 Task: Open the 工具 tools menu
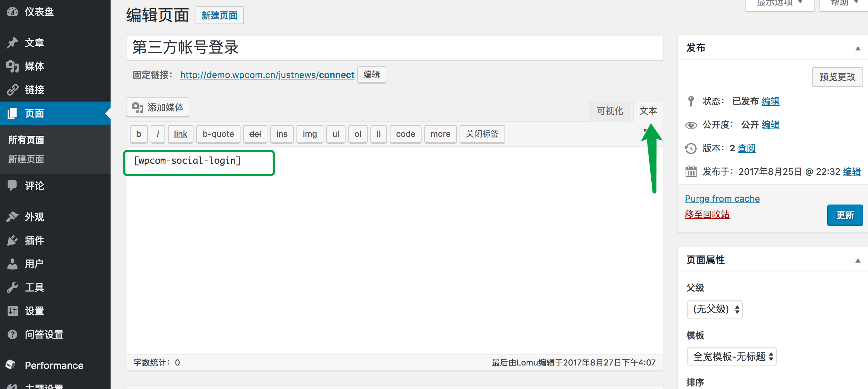coord(34,287)
